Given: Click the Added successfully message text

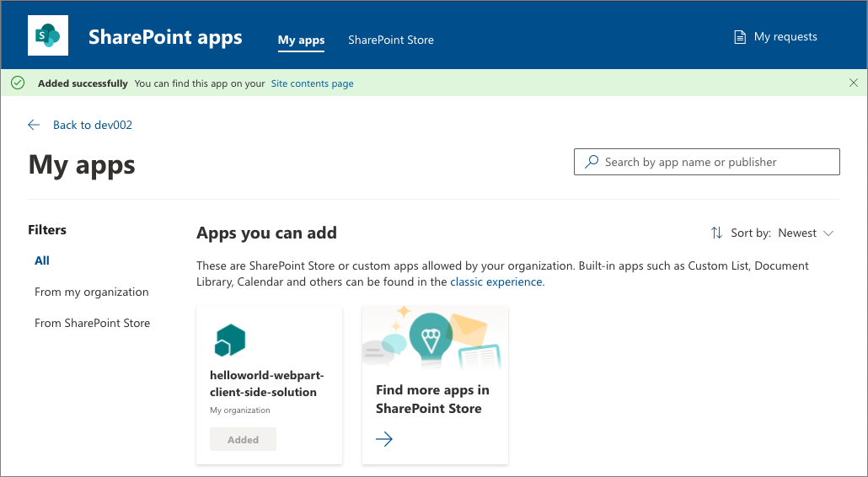Looking at the screenshot, I should pos(83,83).
